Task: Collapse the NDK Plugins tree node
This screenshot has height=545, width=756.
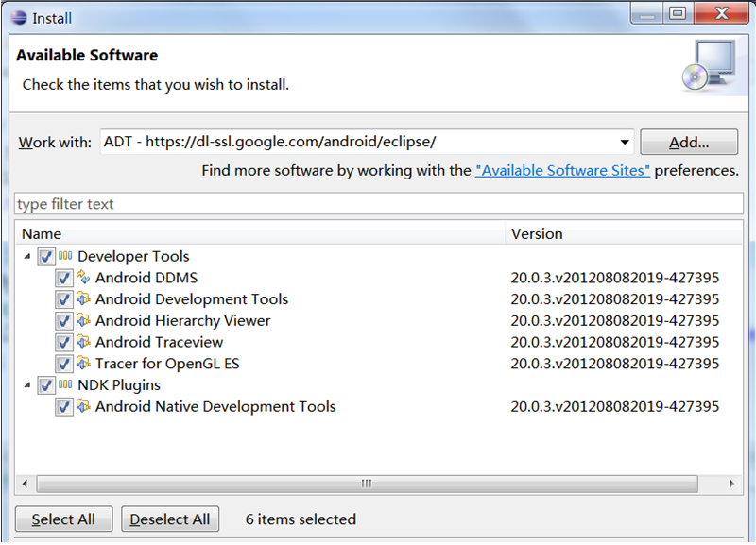Action: [27, 385]
